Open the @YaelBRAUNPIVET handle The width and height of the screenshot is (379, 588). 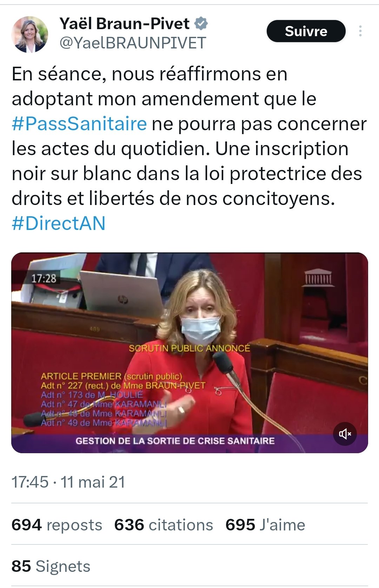pos(133,43)
